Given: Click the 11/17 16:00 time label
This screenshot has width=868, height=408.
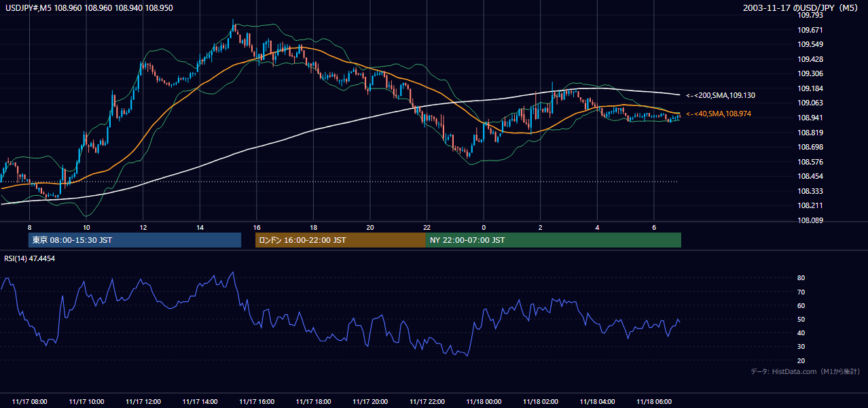Looking at the screenshot, I should (257, 402).
